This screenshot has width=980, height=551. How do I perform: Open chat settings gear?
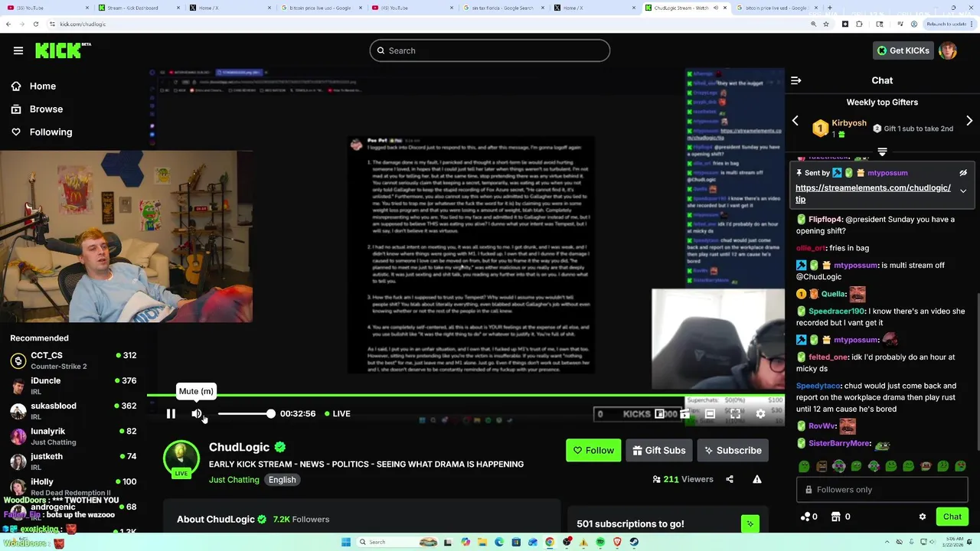[923, 517]
